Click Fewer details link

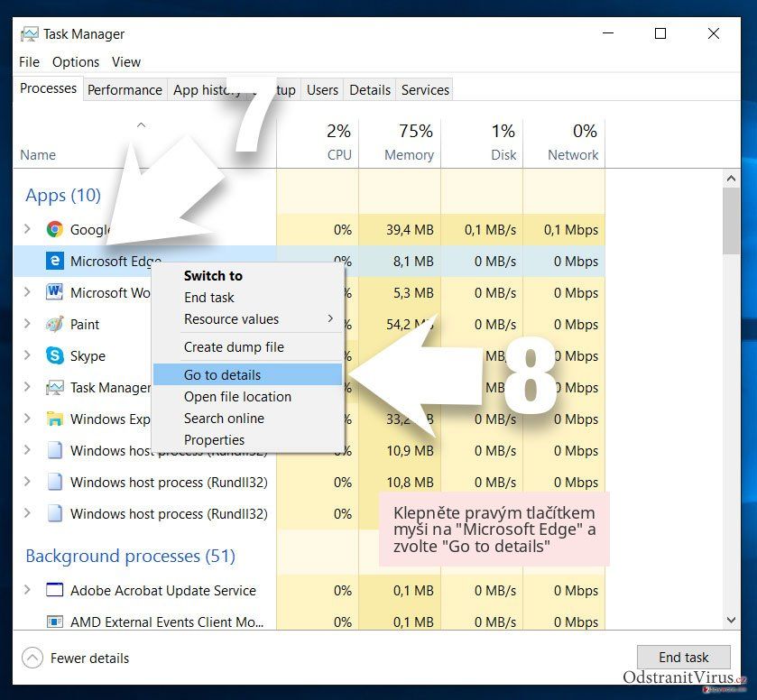coord(90,658)
